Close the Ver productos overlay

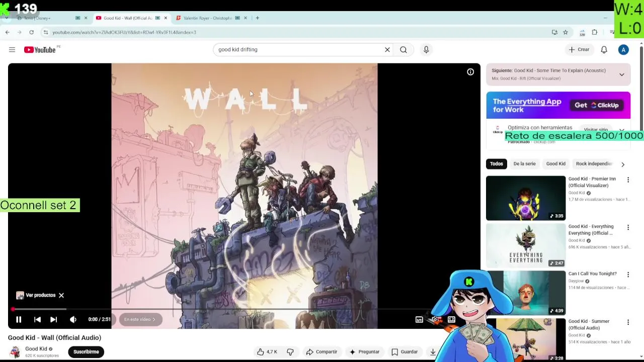[61, 296]
